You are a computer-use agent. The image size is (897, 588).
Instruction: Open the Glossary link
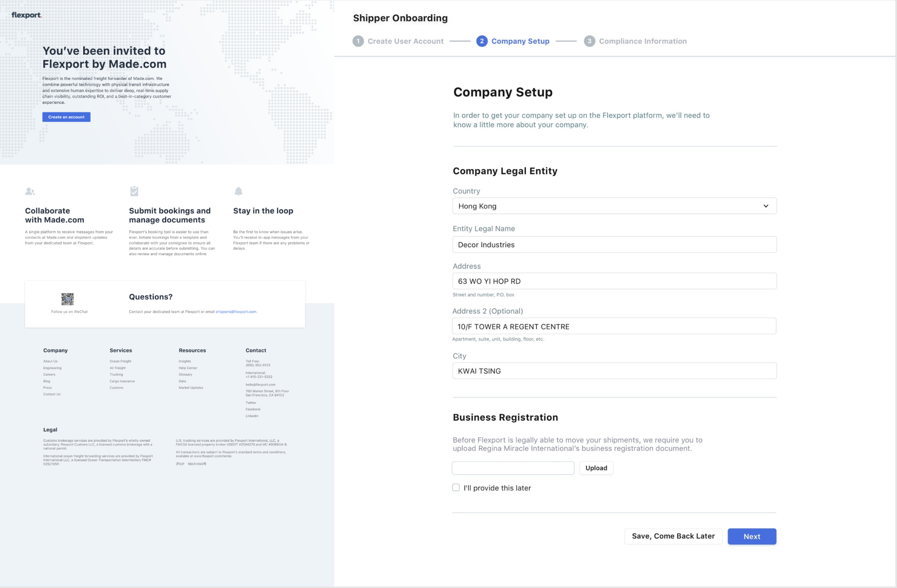tap(185, 375)
